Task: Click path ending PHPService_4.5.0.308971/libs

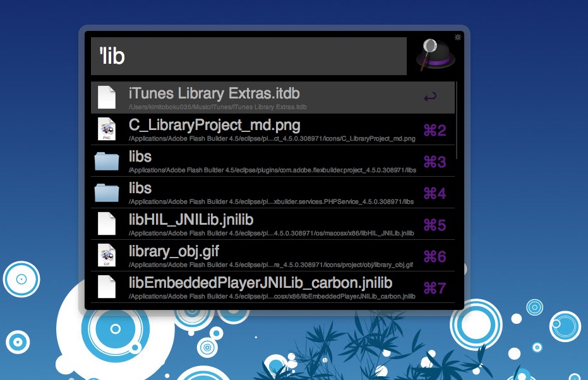Action: (x=271, y=201)
